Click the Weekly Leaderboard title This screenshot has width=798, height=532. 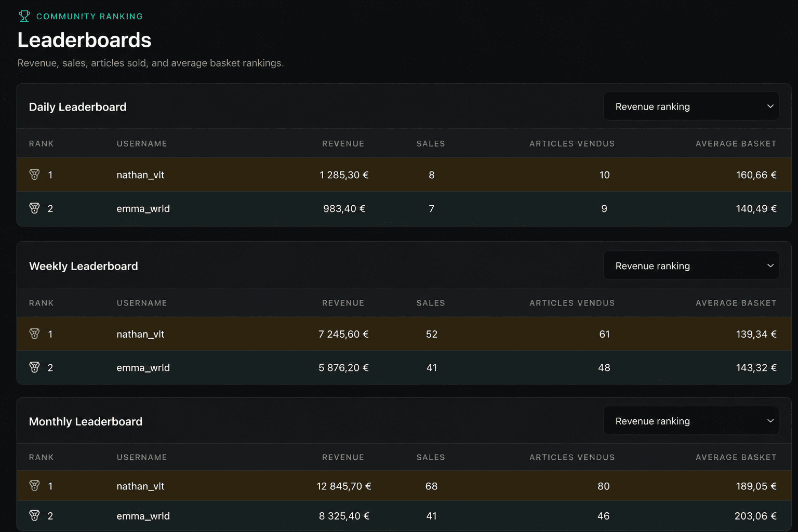(x=84, y=266)
